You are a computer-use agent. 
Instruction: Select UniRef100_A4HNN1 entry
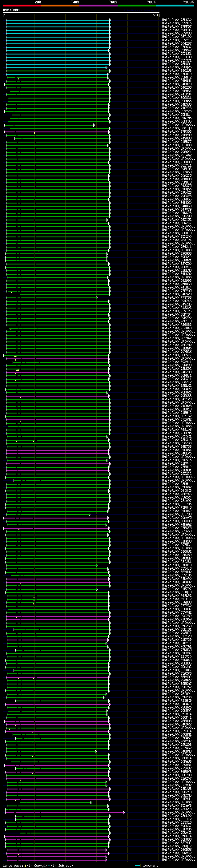tap(177, 81)
